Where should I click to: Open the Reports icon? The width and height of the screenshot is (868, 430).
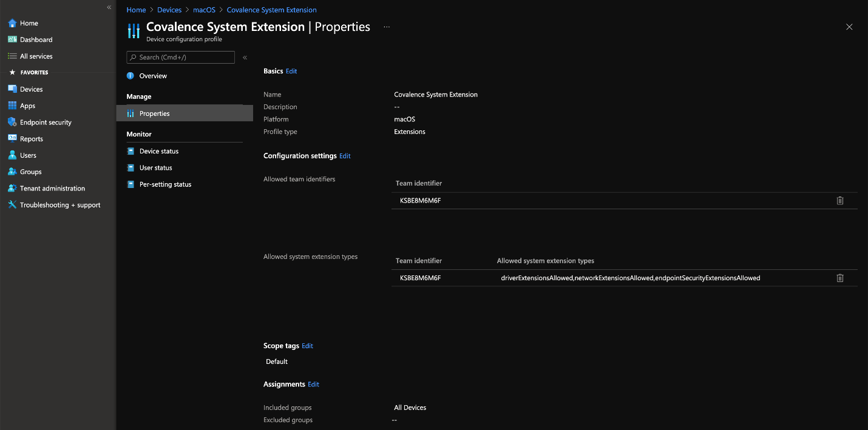tap(12, 138)
